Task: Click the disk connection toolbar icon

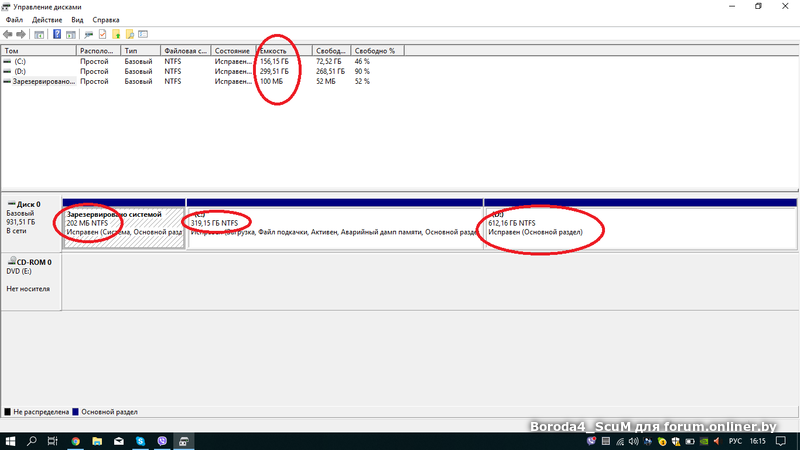Action: point(89,34)
